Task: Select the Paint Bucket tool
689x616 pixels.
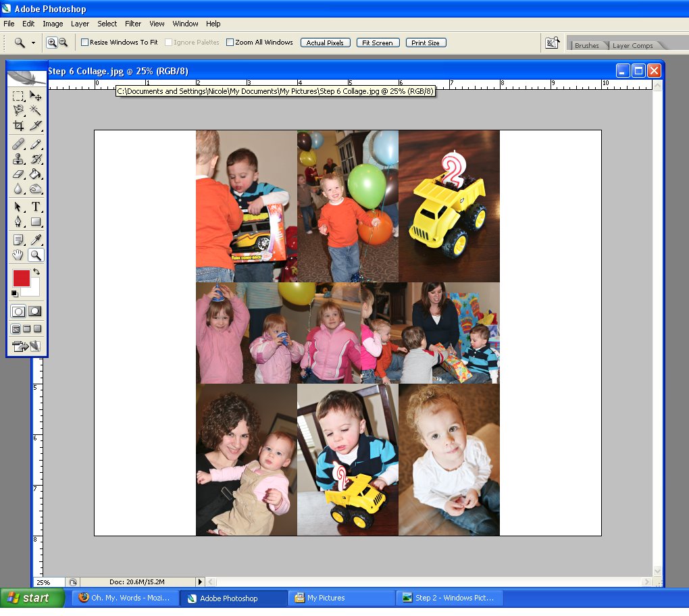Action: pyautogui.click(x=36, y=174)
